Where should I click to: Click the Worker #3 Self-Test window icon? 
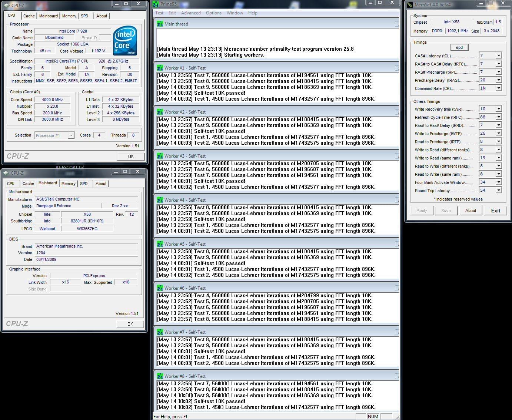pos(160,156)
